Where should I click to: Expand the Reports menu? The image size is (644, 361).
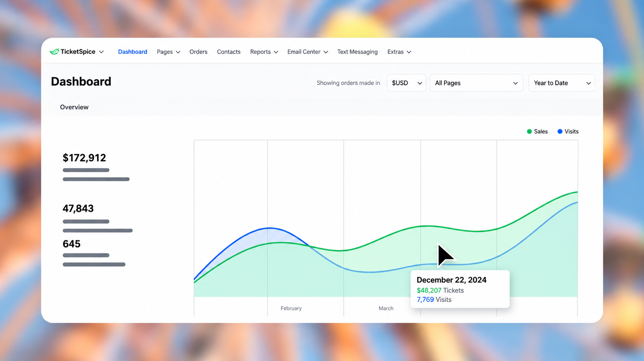pyautogui.click(x=264, y=52)
